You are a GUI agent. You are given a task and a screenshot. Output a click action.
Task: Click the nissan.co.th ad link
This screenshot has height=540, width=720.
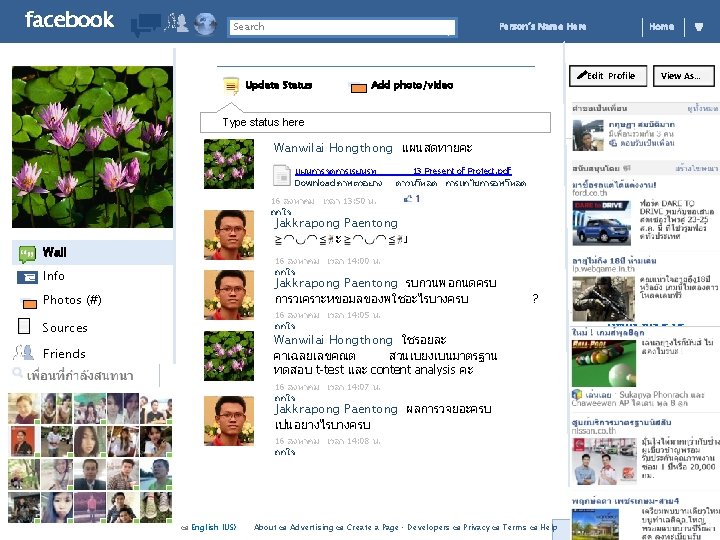tap(593, 431)
